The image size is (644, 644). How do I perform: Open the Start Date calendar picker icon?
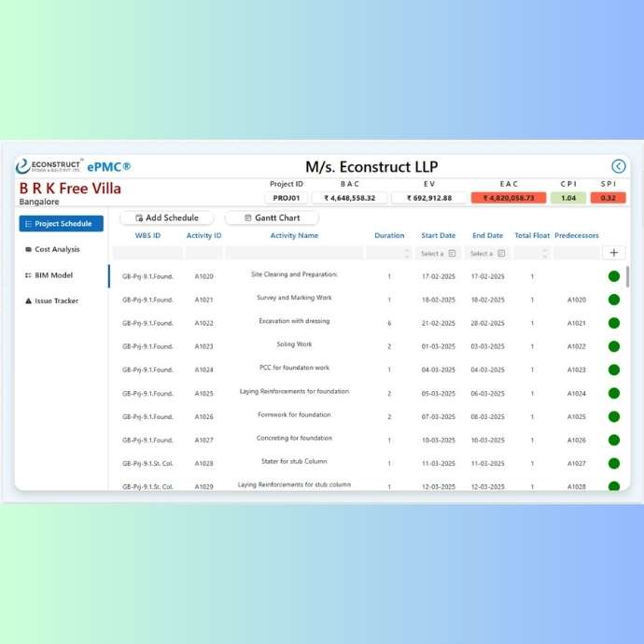pyautogui.click(x=452, y=254)
